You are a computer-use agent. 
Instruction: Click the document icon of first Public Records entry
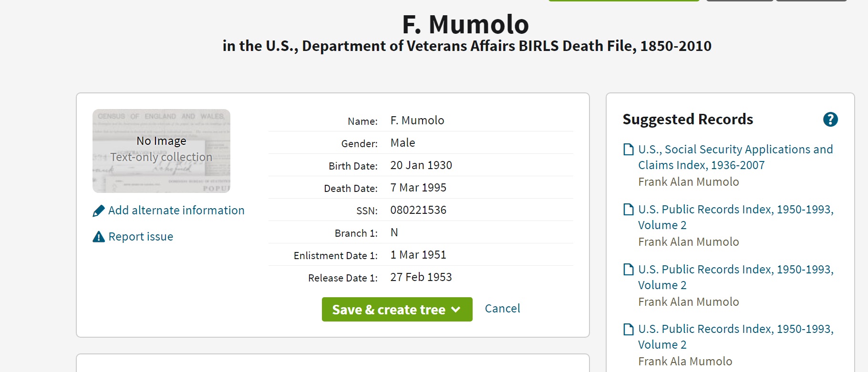pyautogui.click(x=629, y=210)
